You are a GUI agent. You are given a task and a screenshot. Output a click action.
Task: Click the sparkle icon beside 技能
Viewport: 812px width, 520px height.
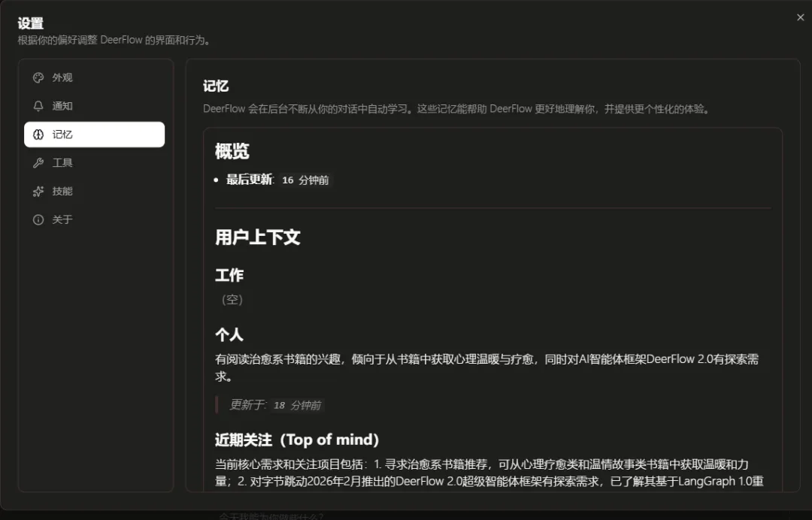[x=38, y=192]
